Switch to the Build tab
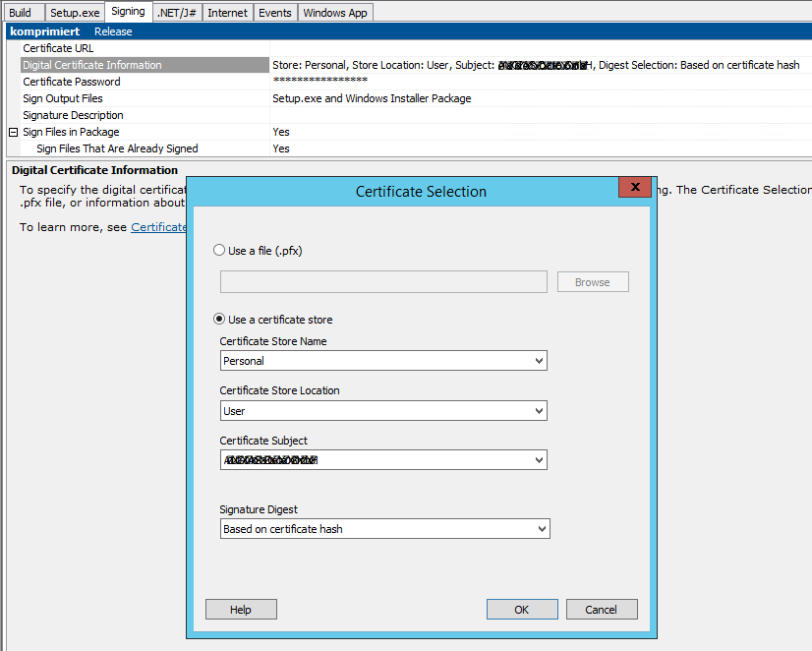The image size is (812, 651). [21, 13]
